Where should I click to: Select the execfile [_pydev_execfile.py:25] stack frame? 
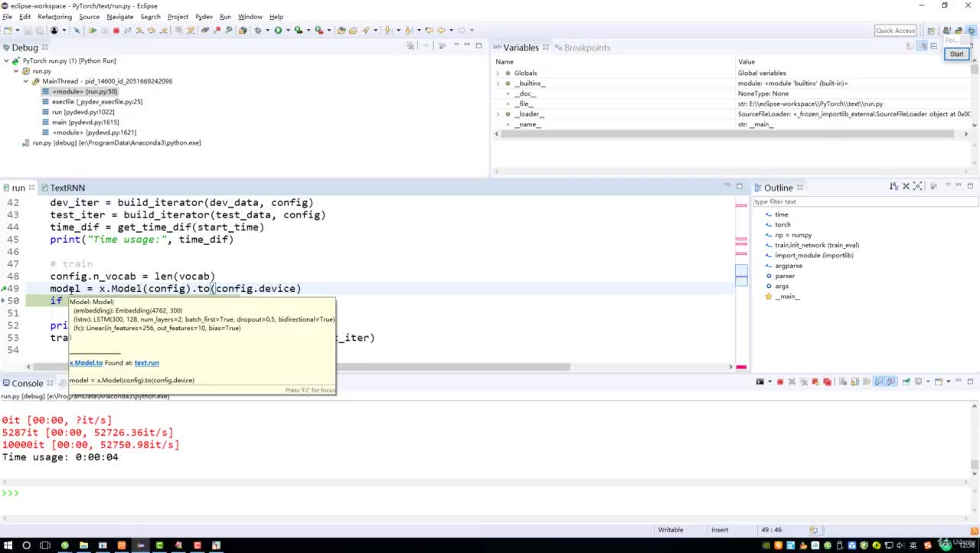97,101
